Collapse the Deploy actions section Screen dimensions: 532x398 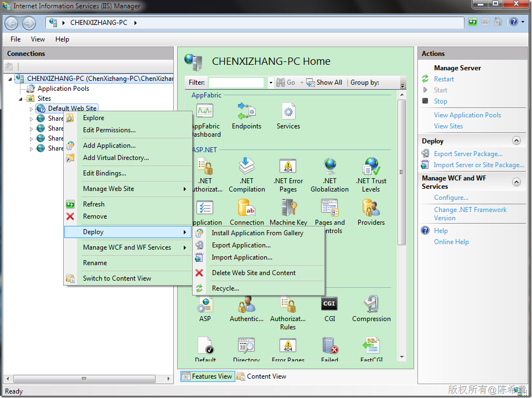click(x=516, y=141)
